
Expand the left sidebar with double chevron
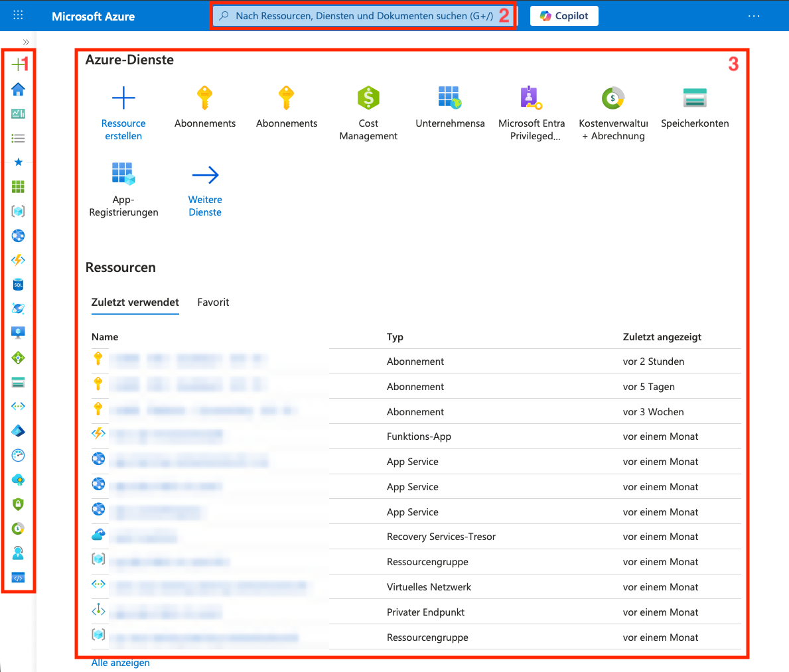click(26, 42)
